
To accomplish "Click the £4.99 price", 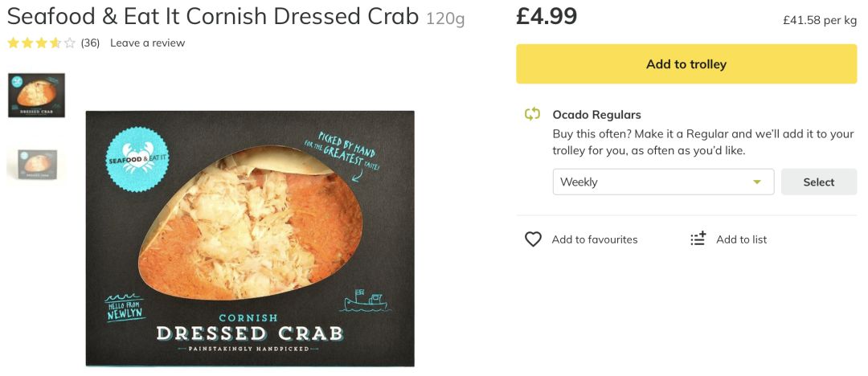I will click(547, 16).
